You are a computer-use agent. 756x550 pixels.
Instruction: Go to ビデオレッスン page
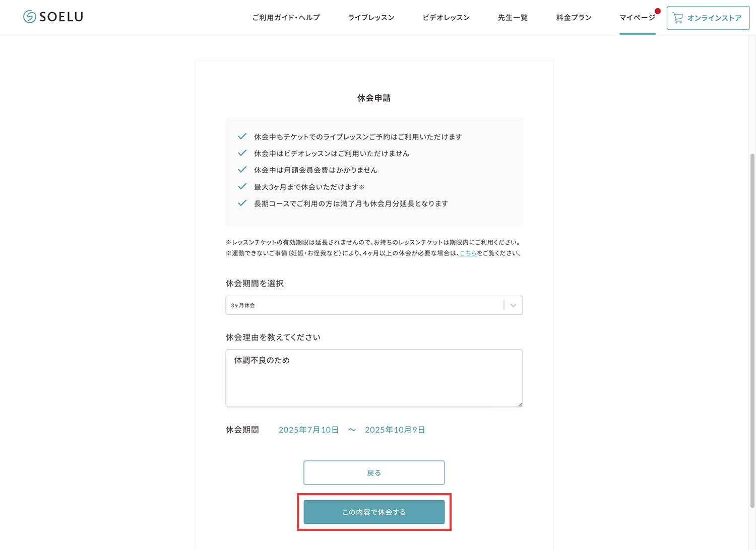coord(446,18)
